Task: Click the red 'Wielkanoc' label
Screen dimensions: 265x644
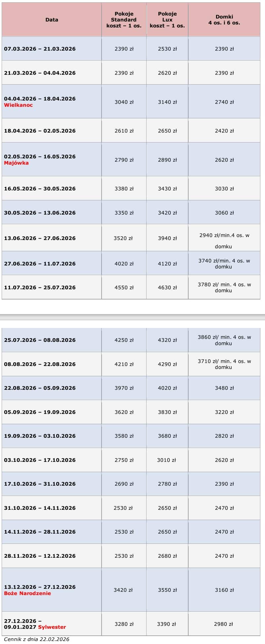Action: (x=19, y=105)
